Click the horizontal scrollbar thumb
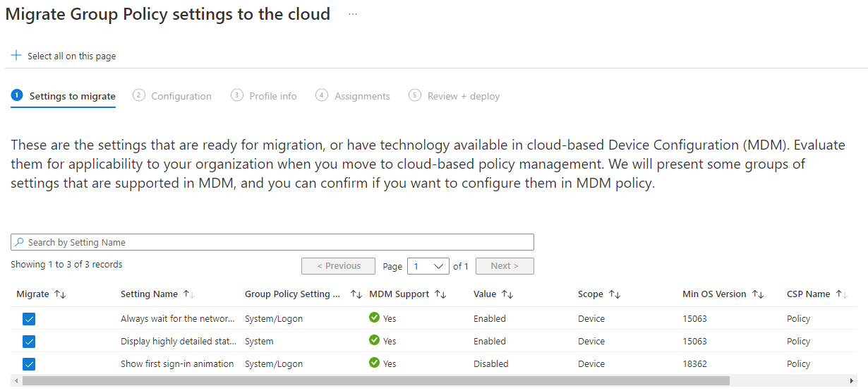This screenshot has width=868, height=391. (376, 380)
